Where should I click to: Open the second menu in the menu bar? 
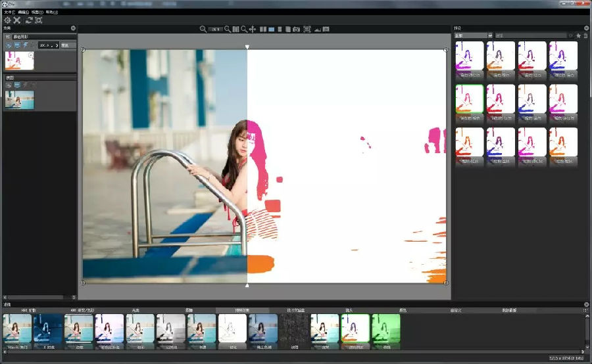[23, 12]
